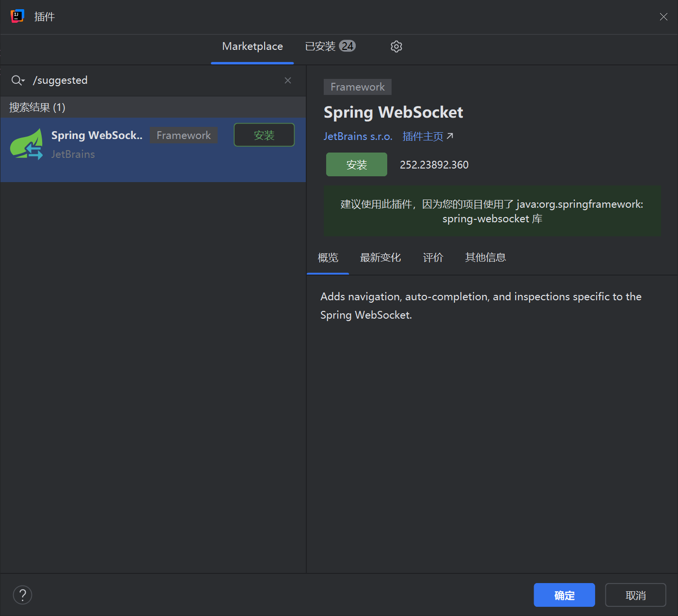Select the Spring WebSock.. result row name
678x616 pixels.
click(97, 136)
